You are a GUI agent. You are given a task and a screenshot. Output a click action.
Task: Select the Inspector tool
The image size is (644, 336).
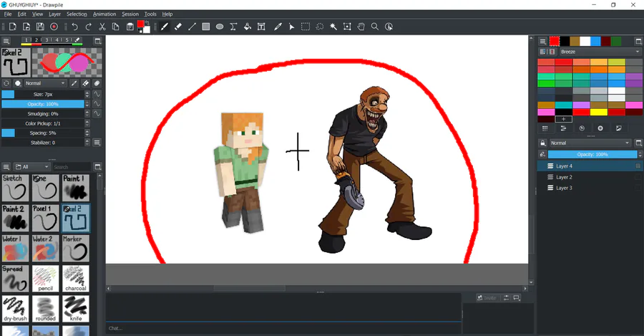point(389,27)
